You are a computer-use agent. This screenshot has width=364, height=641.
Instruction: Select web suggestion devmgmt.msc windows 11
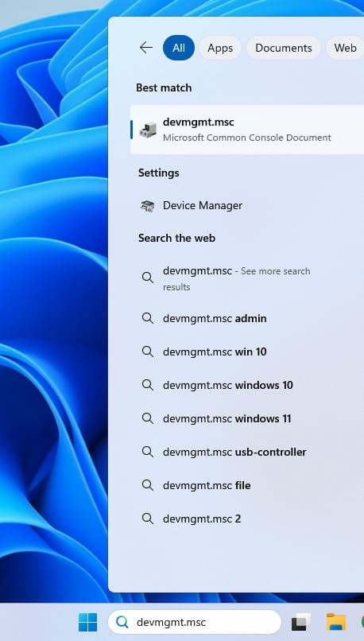coord(247,418)
